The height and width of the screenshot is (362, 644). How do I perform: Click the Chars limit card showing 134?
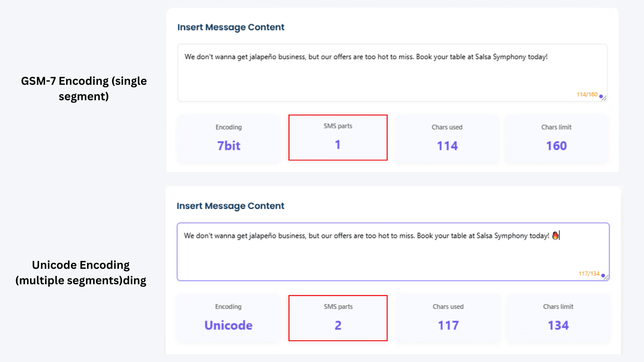click(558, 318)
